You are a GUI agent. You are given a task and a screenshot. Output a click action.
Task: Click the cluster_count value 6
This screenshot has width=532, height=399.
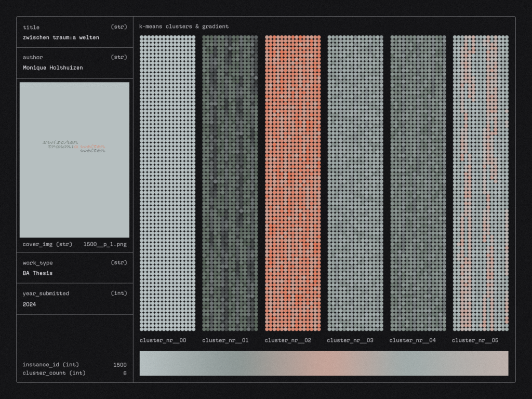click(x=124, y=373)
